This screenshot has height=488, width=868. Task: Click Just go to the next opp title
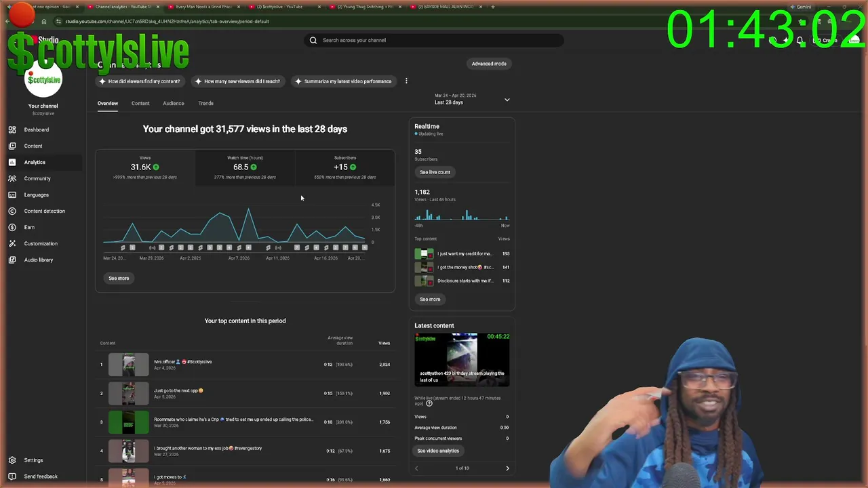click(x=178, y=390)
